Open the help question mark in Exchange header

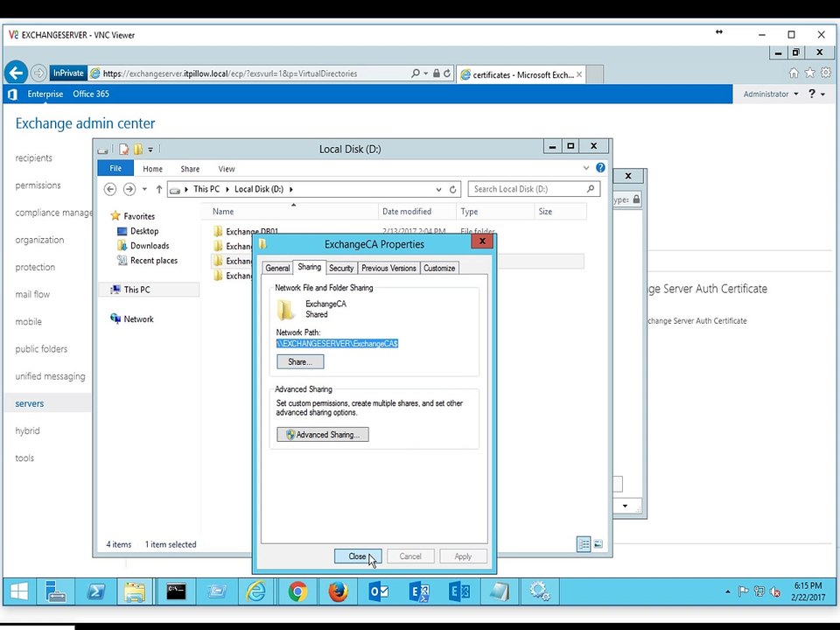click(812, 94)
